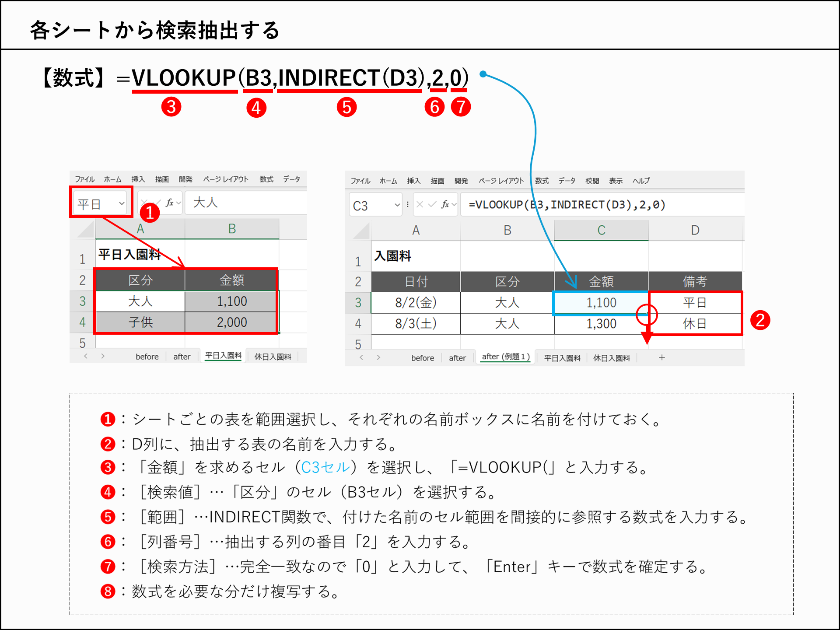Click the fx insert function icon in left Excel window
Image resolution: width=840 pixels, height=630 pixels.
tap(169, 203)
